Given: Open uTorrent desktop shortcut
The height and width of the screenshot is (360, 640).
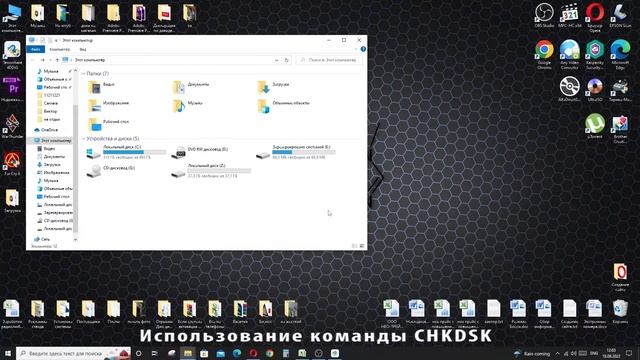Looking at the screenshot, I should click(595, 125).
